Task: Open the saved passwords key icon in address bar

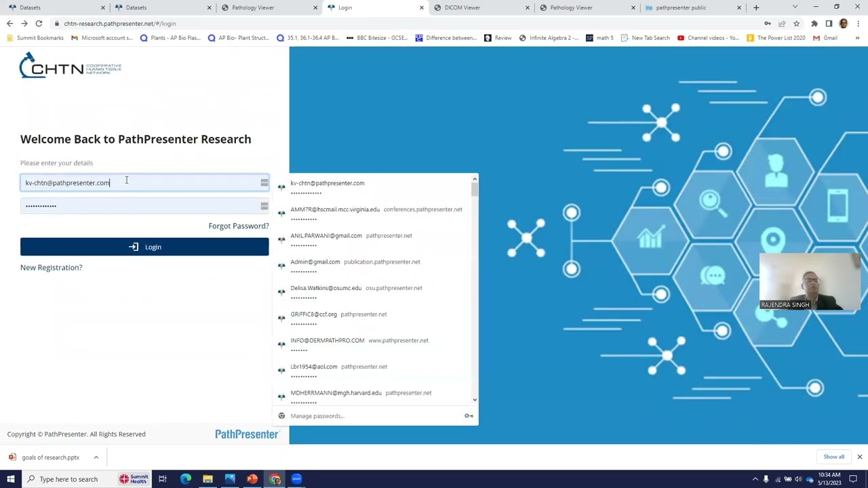Action: (x=768, y=24)
